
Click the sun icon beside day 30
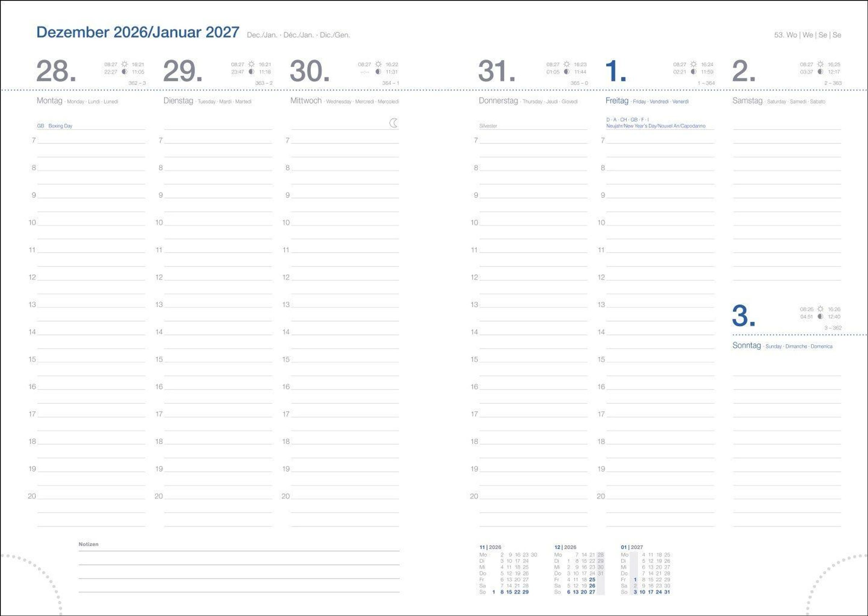click(x=378, y=64)
